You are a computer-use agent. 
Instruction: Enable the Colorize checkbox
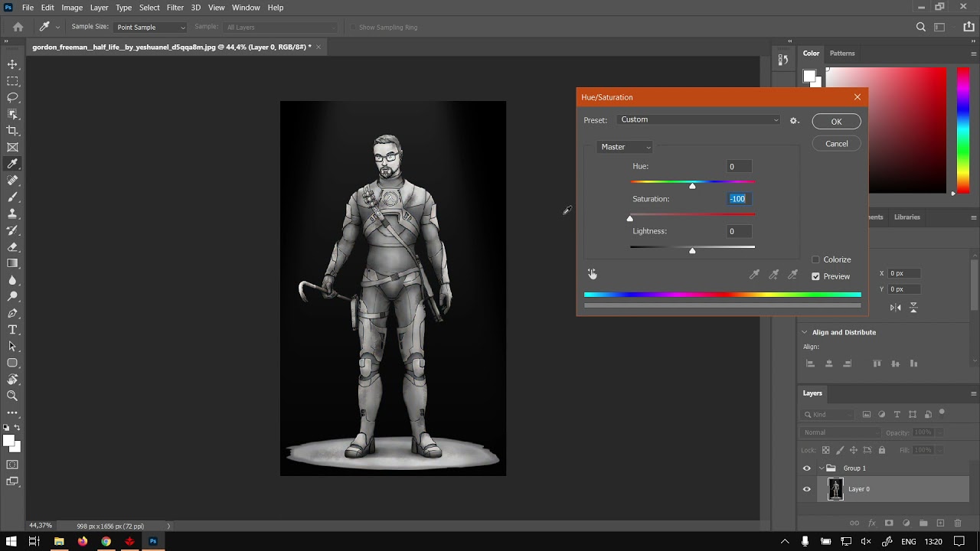coord(815,259)
